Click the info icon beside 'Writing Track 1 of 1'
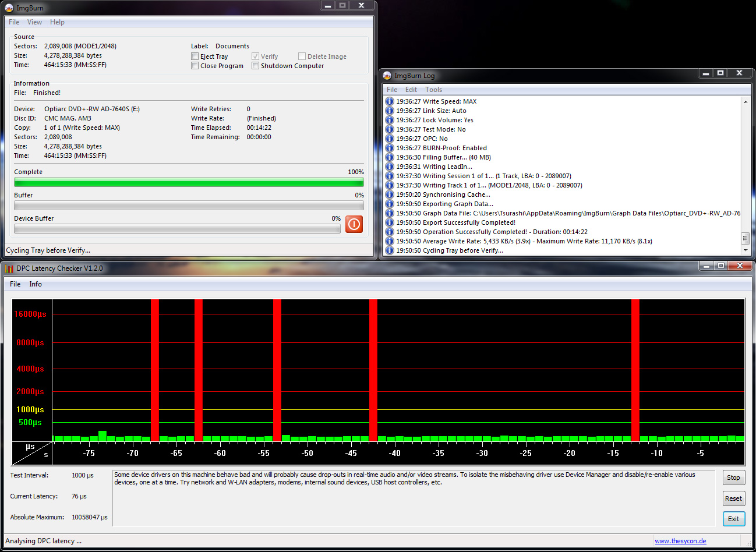The width and height of the screenshot is (756, 552). point(390,185)
